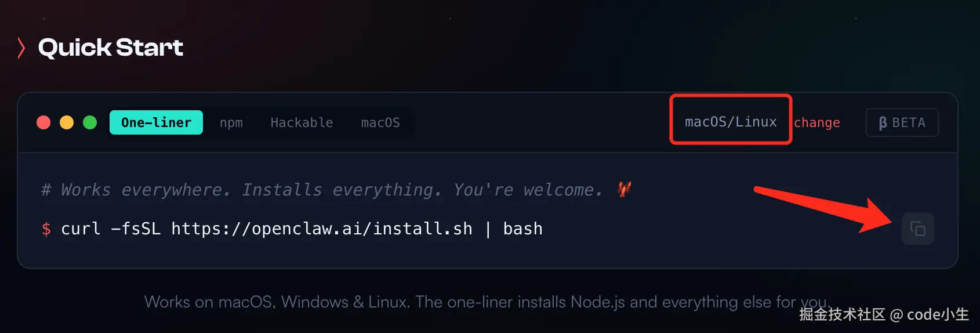Click the red terminal window dot

[43, 122]
